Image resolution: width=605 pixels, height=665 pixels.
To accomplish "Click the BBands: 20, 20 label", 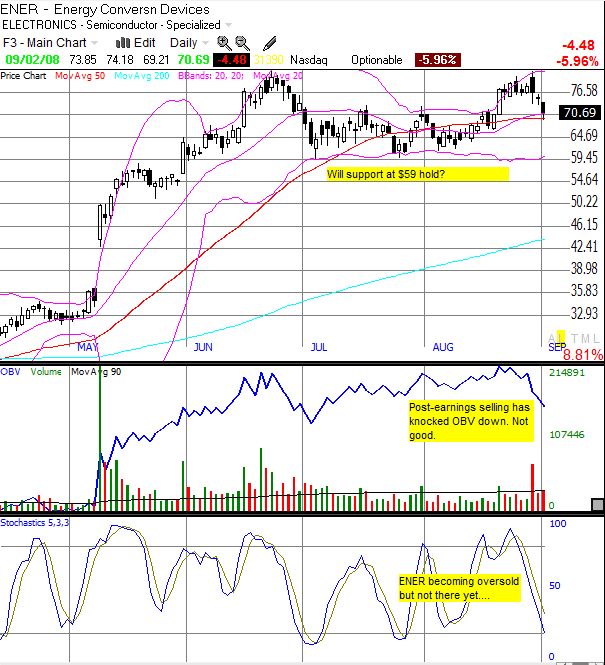I will pos(211,76).
